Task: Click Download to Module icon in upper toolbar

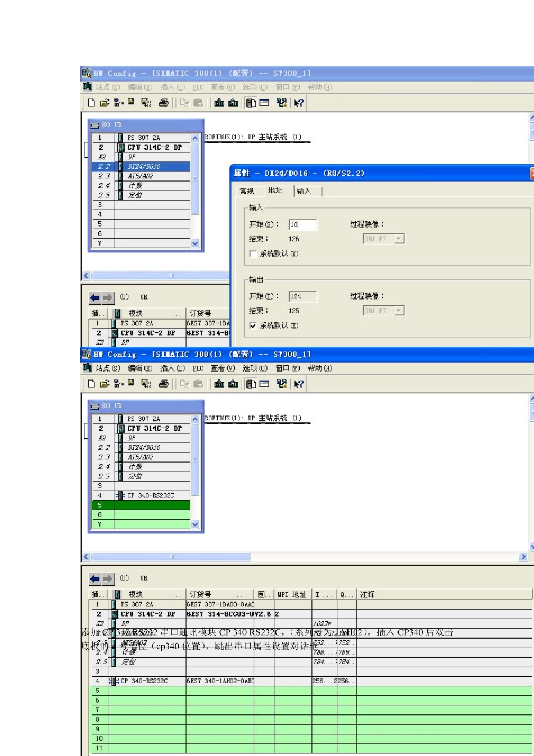Action: coord(219,103)
